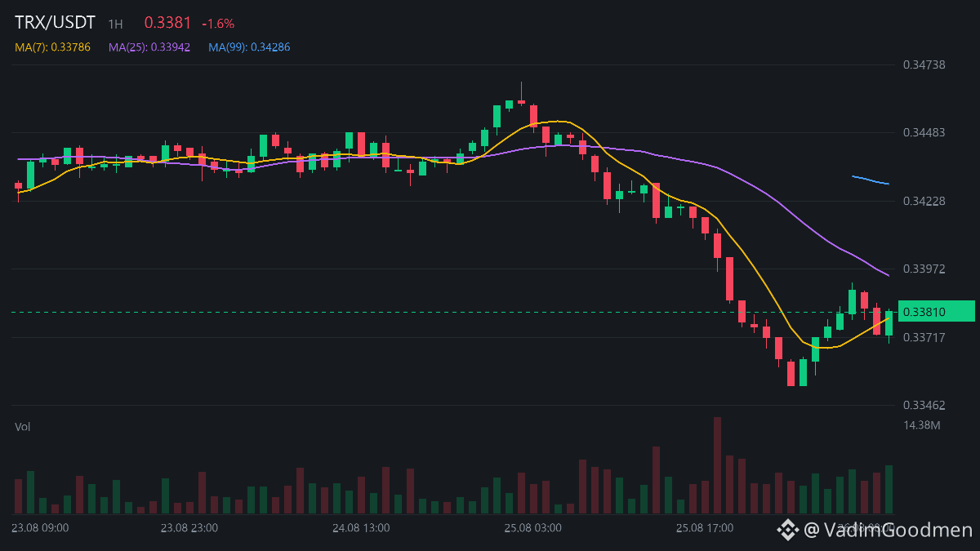980x551 pixels.
Task: Click the green 0.33810 price tag
Action: 936,312
